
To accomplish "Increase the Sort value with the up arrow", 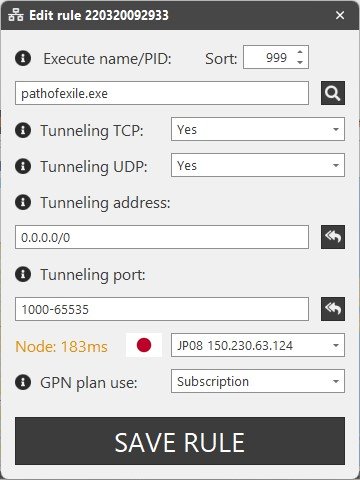I will (x=300, y=52).
